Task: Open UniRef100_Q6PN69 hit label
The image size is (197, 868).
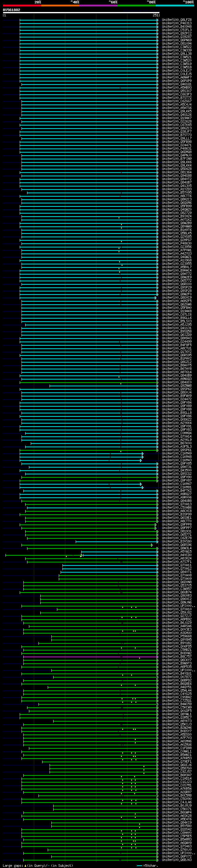Action: [x=177, y=40]
